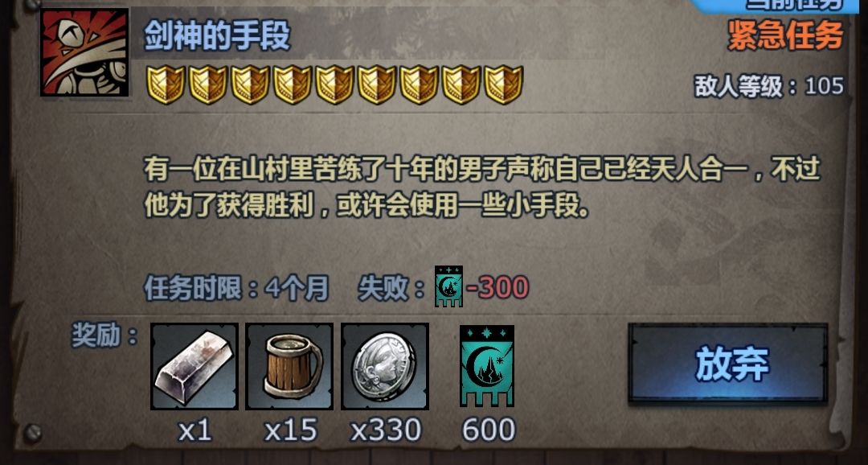This screenshot has width=868, height=465.
Task: Click the quest title 剑神的手段
Action: pyautogui.click(x=217, y=37)
